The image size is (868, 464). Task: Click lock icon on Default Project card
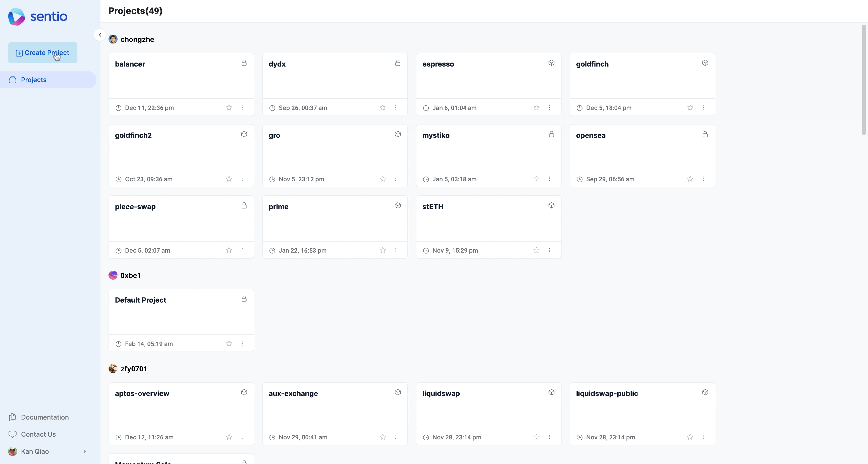244,299
